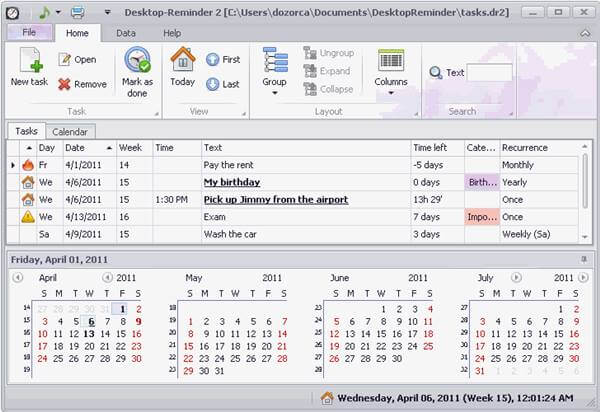Click the task list vertical scrollbar thumb
This screenshot has width=600, height=412.
click(585, 181)
